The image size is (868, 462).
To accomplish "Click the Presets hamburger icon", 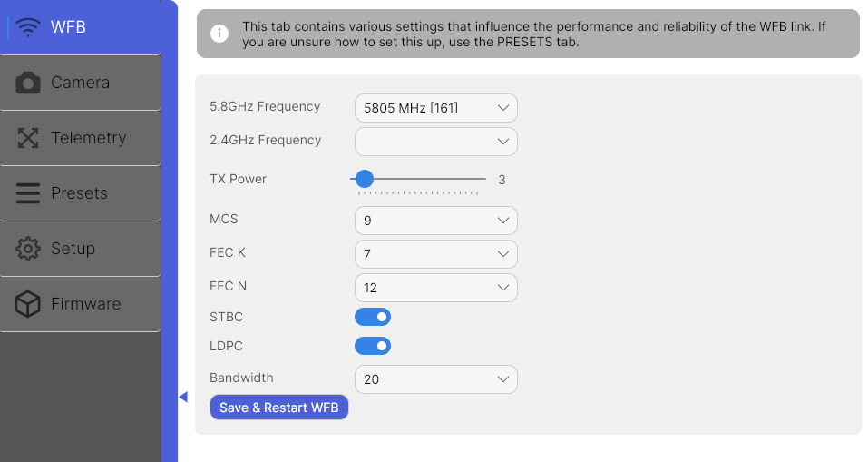I will point(28,193).
